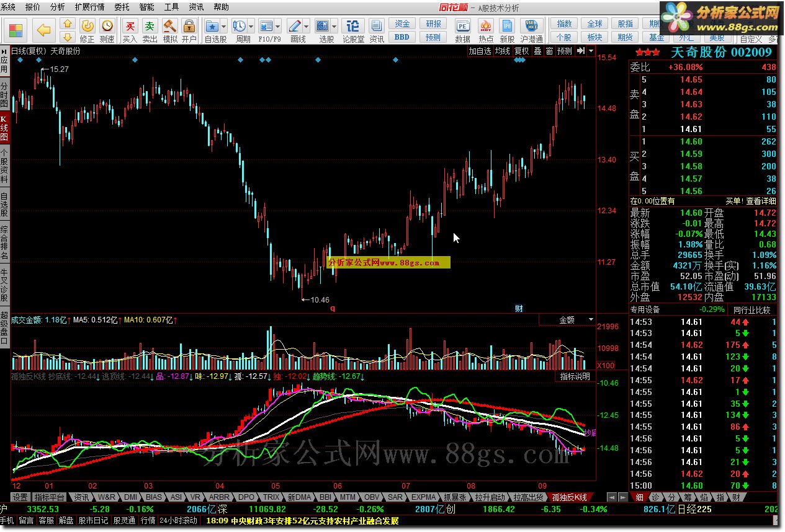Click the colorful home grid icon

point(17,30)
